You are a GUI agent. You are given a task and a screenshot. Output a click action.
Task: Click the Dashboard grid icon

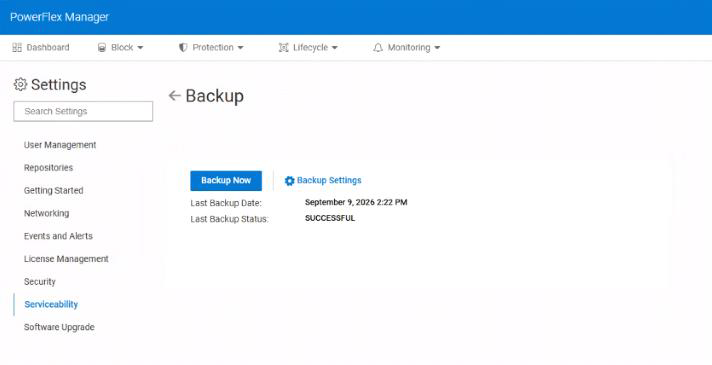tap(17, 48)
